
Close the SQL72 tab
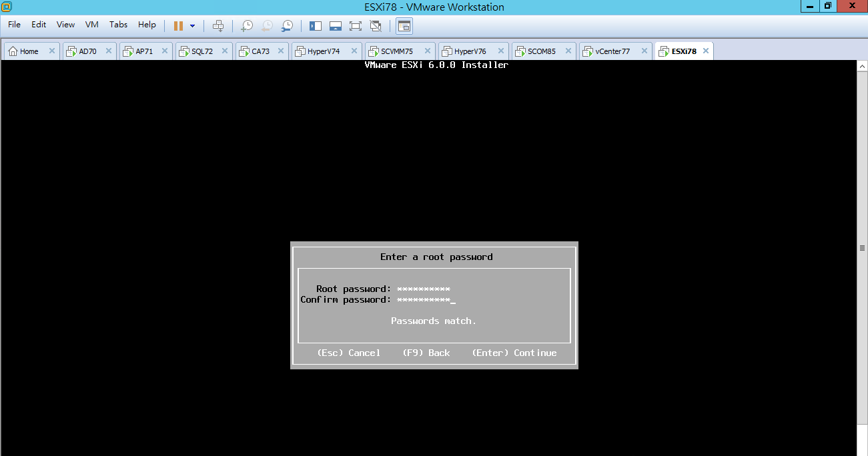pyautogui.click(x=225, y=51)
